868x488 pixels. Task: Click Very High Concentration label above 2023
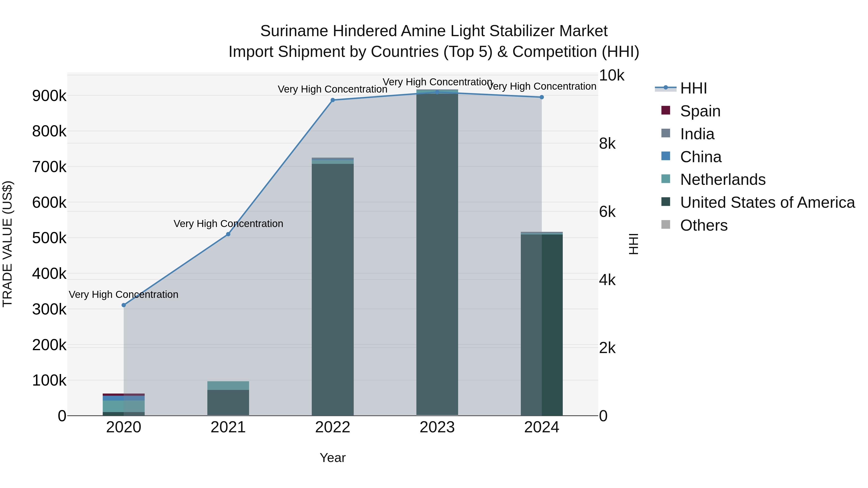pyautogui.click(x=437, y=82)
